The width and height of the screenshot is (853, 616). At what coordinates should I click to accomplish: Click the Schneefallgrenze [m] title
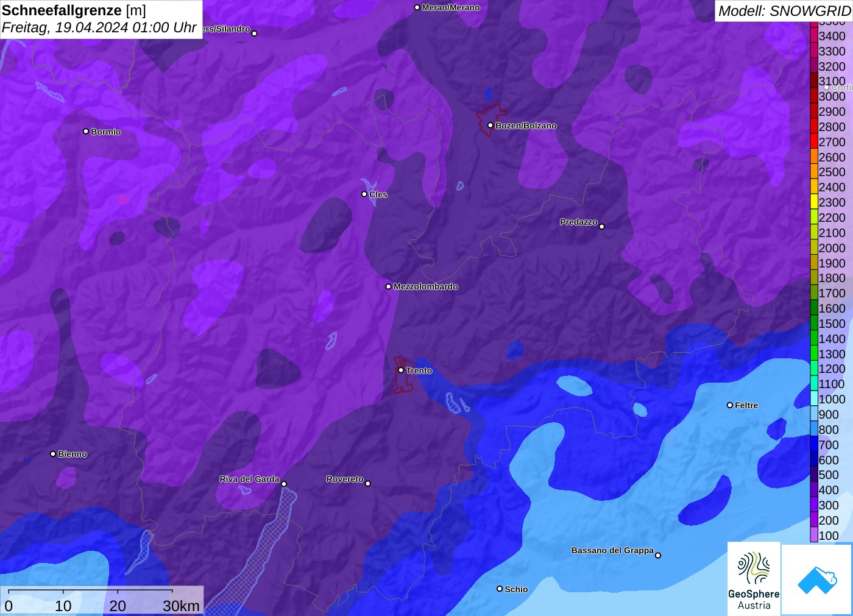(74, 10)
